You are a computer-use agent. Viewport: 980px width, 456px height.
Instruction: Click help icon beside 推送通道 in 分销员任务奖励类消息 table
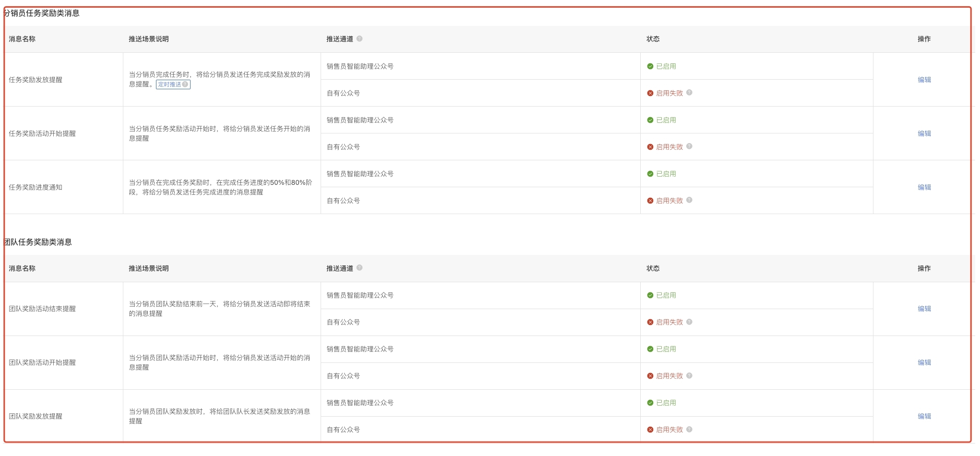pos(359,39)
